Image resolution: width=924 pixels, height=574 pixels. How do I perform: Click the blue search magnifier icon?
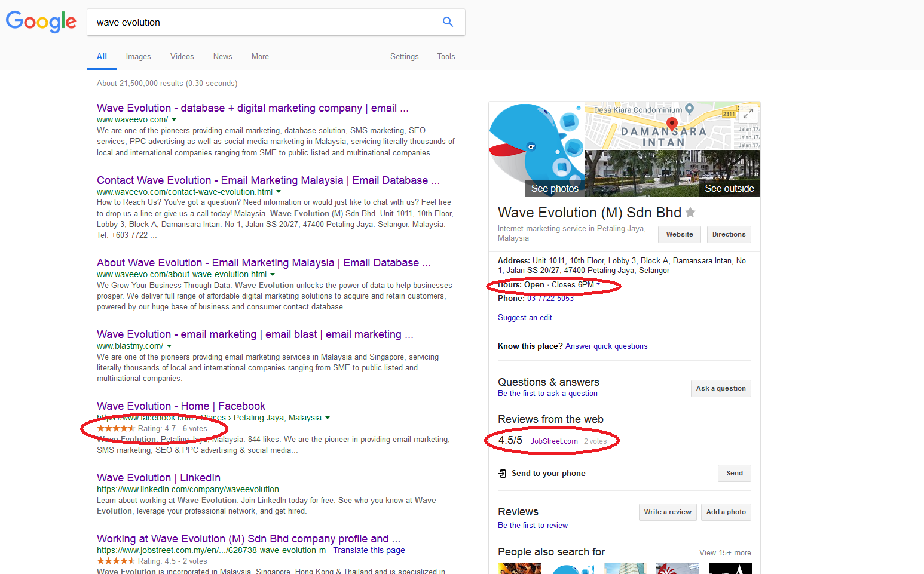[448, 22]
